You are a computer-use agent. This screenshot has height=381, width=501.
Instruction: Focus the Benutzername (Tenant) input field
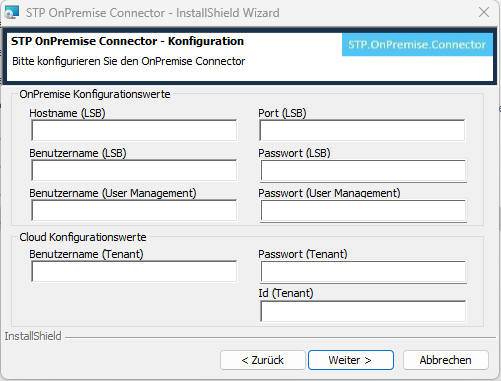coord(134,271)
